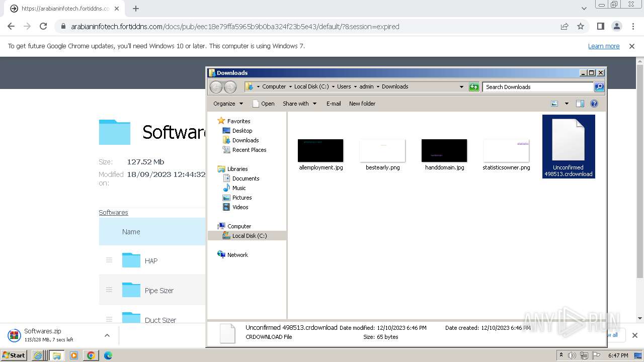
Task: Open Chrome tab search dropdown
Action: point(584,9)
